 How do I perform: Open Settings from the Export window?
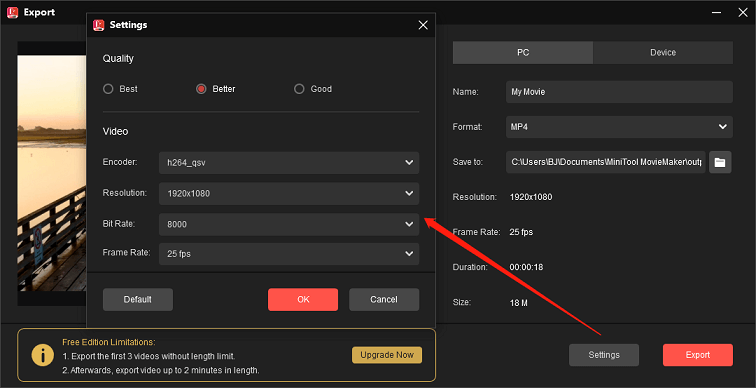pyautogui.click(x=604, y=355)
